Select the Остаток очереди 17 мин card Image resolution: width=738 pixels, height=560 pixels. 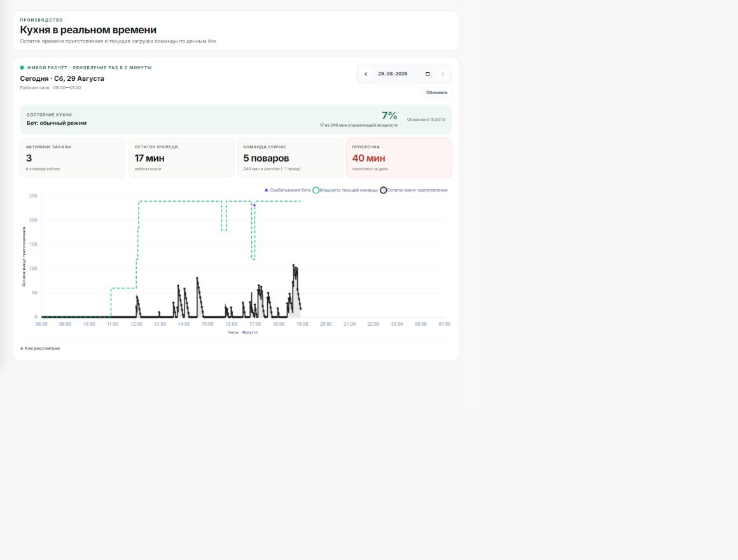(x=181, y=158)
